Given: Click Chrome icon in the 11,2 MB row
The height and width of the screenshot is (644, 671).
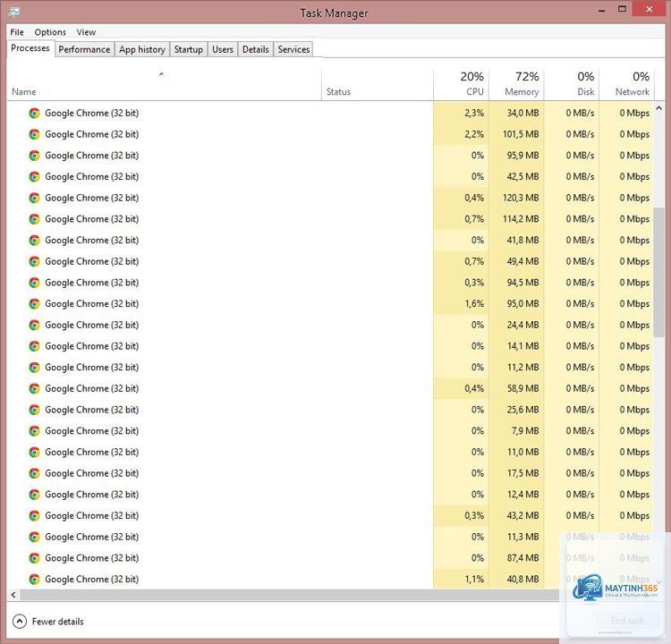Looking at the screenshot, I should 34,367.
